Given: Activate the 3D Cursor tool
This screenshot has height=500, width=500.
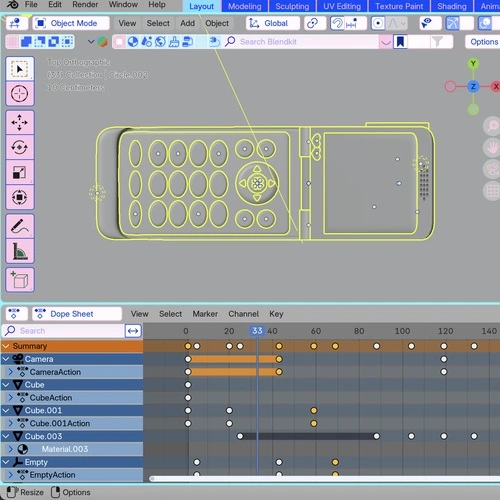Looking at the screenshot, I should (20, 94).
